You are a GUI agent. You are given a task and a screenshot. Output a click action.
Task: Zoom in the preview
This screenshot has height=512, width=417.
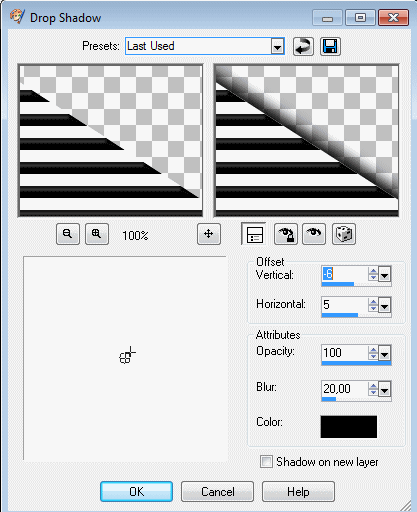point(97,234)
